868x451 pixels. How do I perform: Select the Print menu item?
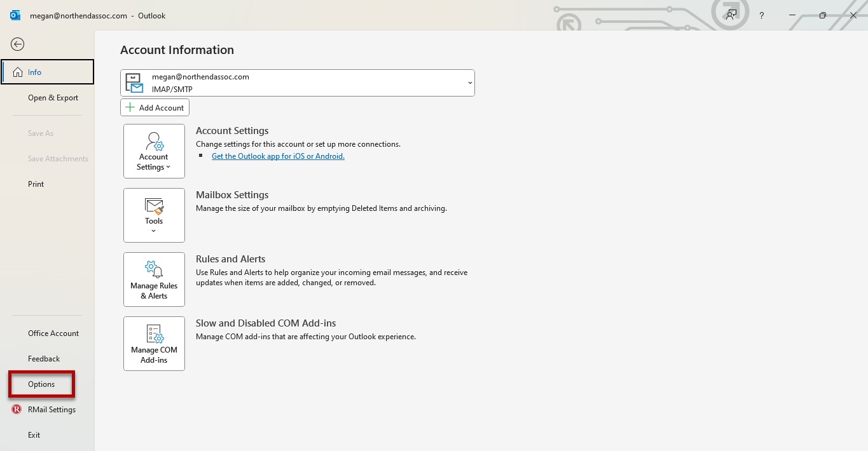[36, 184]
